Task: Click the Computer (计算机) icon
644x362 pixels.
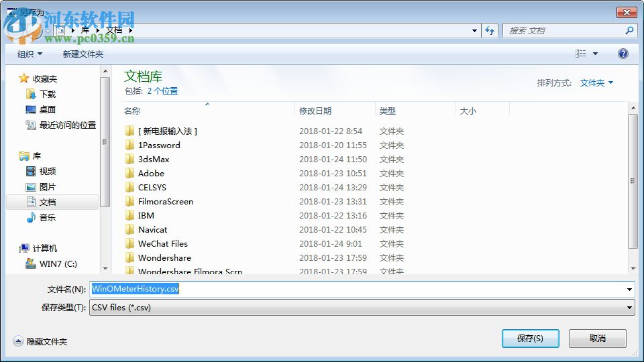Action: [24, 248]
